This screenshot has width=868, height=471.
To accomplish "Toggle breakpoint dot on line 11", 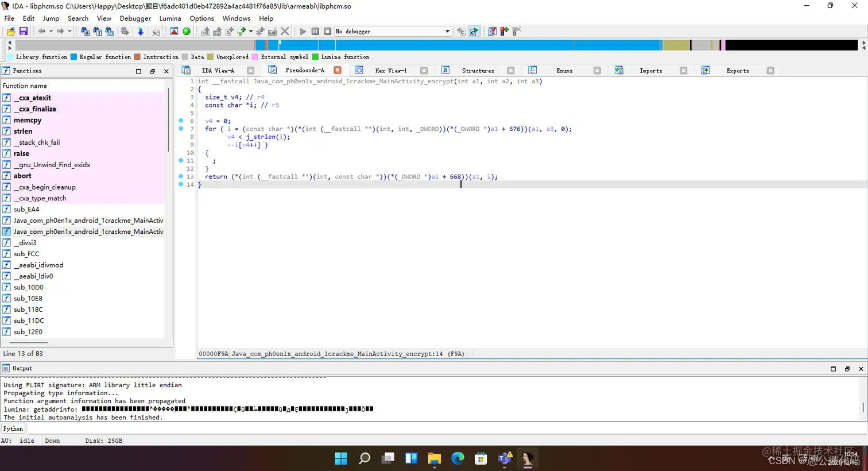I will (x=181, y=160).
